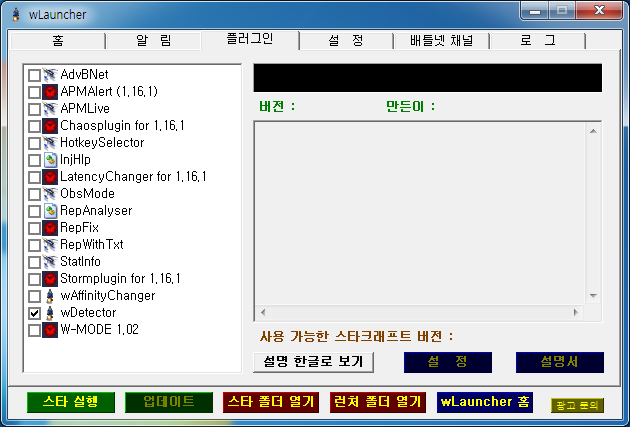Click the APMAlert (1.16.1) red icon
Image resolution: width=630 pixels, height=427 pixels.
click(x=50, y=92)
